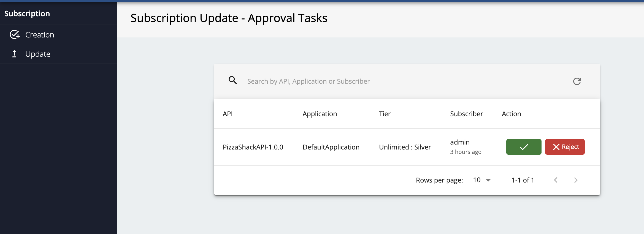The width and height of the screenshot is (644, 234).
Task: Click the Subscription sidebar section header
Action: (27, 13)
